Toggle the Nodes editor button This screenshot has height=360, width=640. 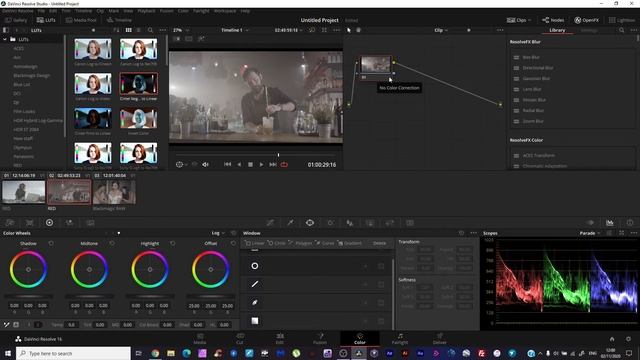(x=553, y=20)
